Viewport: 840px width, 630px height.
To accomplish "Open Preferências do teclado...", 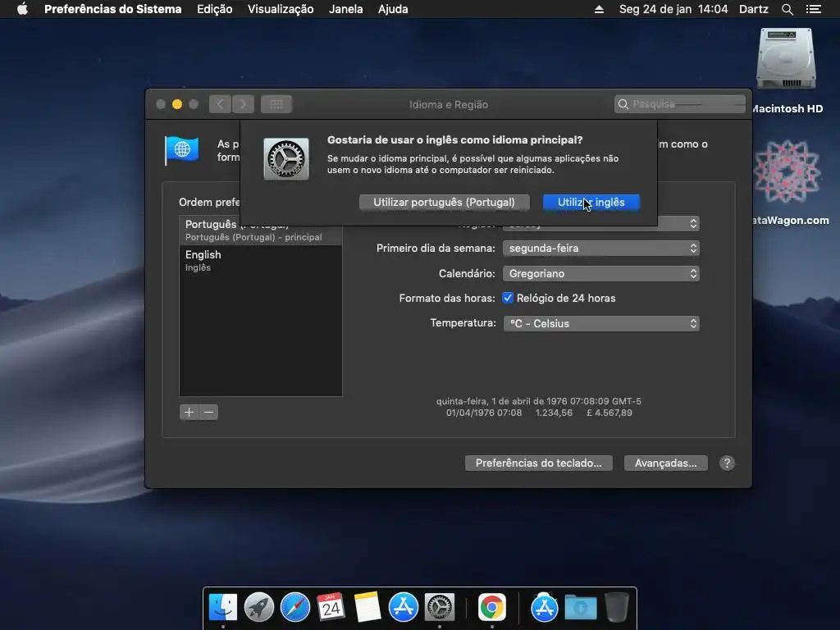I will [538, 463].
